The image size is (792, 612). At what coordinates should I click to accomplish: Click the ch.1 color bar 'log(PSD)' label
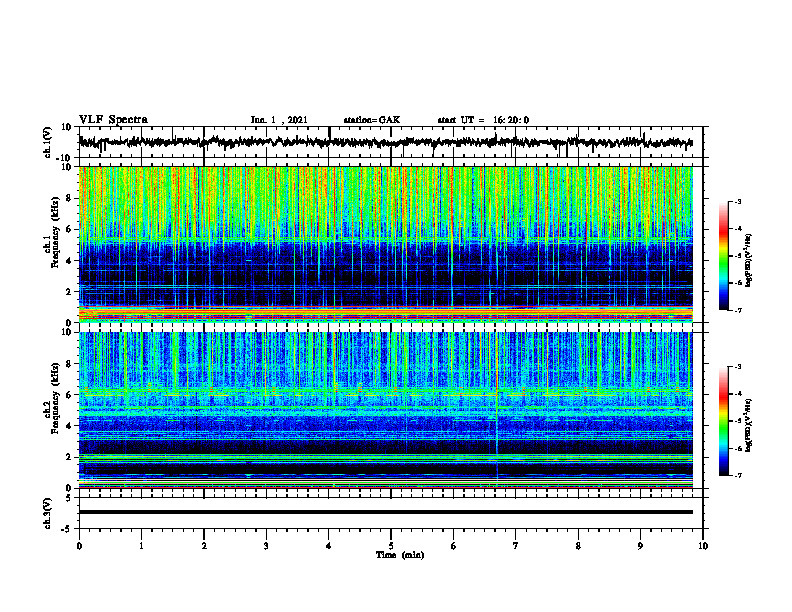point(749,260)
